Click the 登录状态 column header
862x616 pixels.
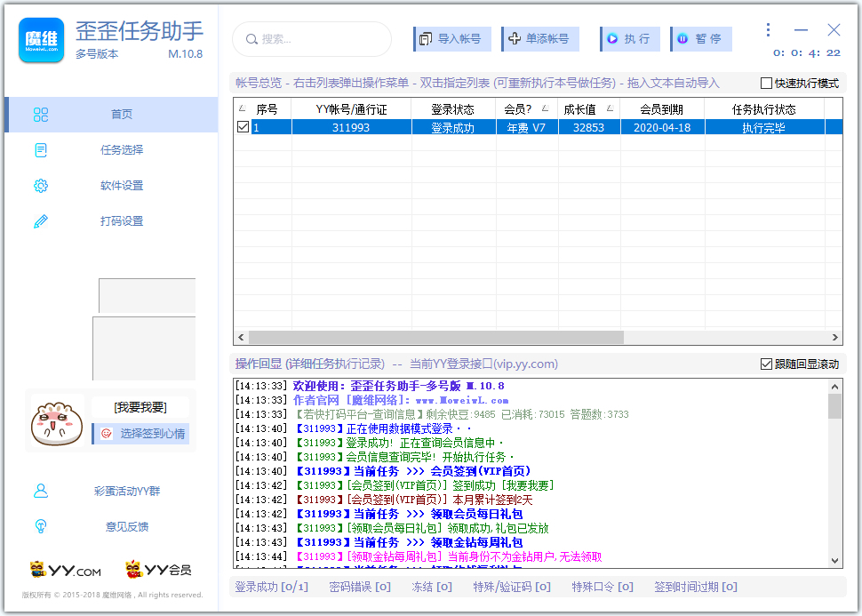pyautogui.click(x=453, y=109)
